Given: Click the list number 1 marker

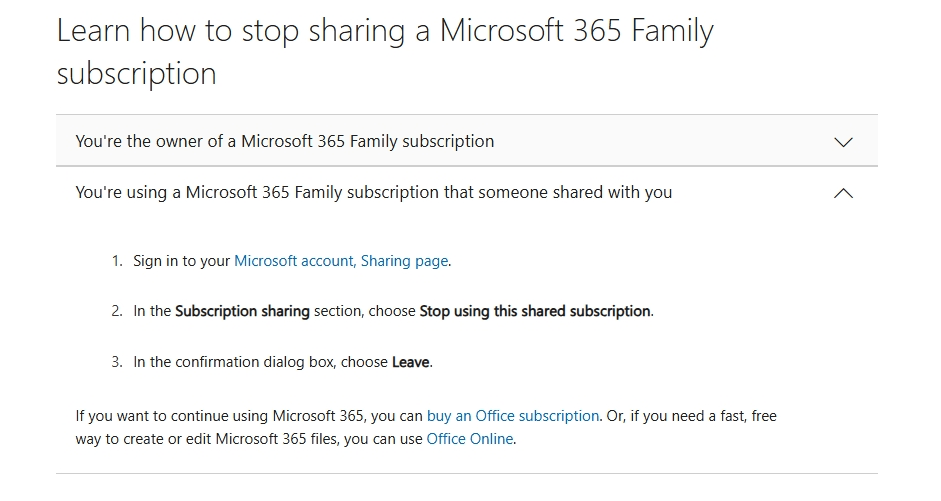Looking at the screenshot, I should [116, 261].
